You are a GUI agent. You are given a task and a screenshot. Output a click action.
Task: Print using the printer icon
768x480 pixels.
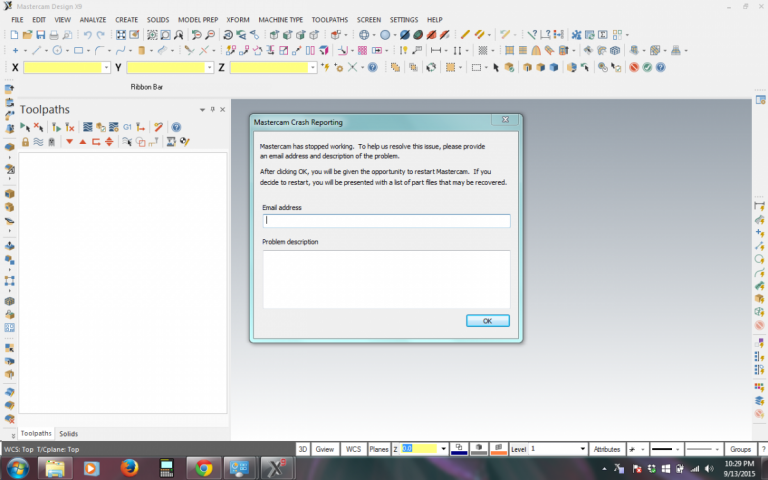click(54, 35)
